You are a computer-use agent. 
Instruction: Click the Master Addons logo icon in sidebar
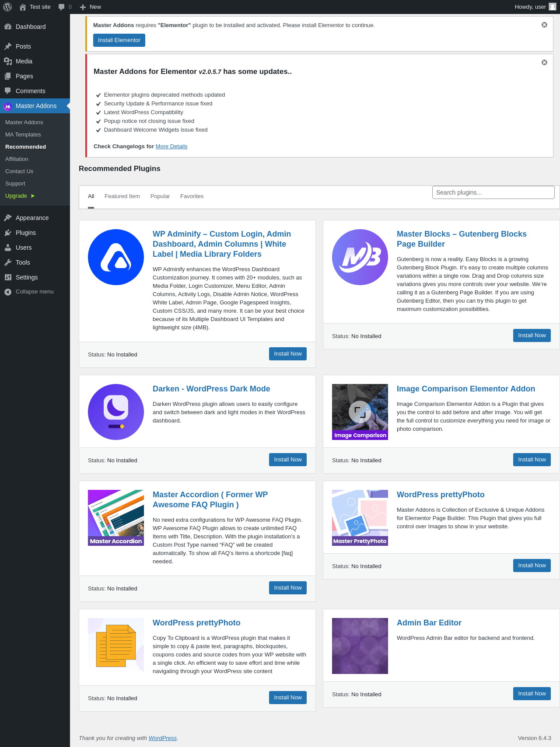coord(8,106)
